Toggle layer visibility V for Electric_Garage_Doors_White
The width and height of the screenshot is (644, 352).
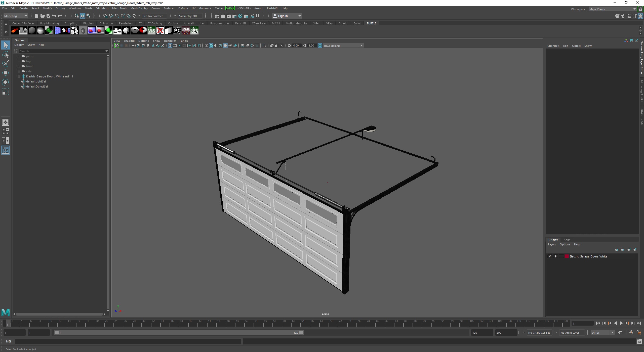(x=550, y=256)
